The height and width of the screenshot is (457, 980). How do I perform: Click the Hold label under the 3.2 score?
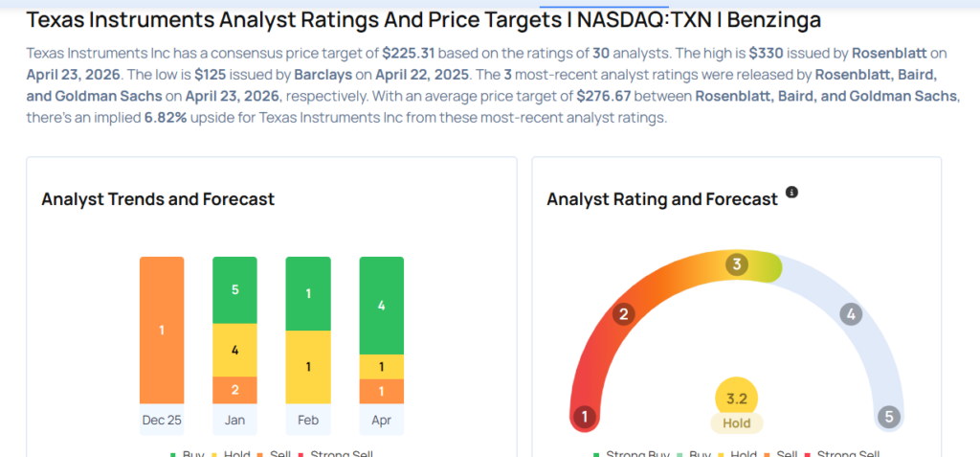pos(736,423)
